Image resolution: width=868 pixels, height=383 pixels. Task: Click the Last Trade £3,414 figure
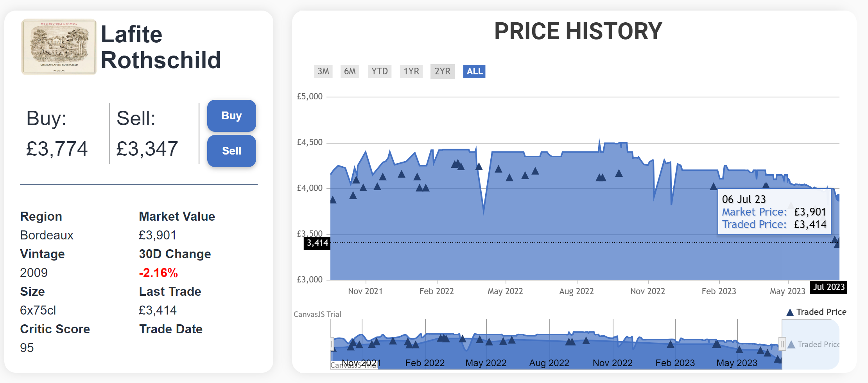click(158, 310)
